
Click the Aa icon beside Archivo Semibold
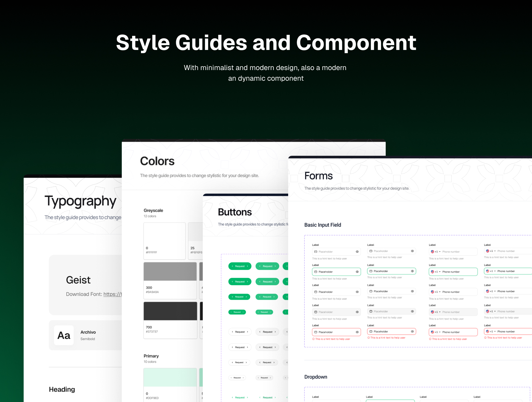coord(64,335)
